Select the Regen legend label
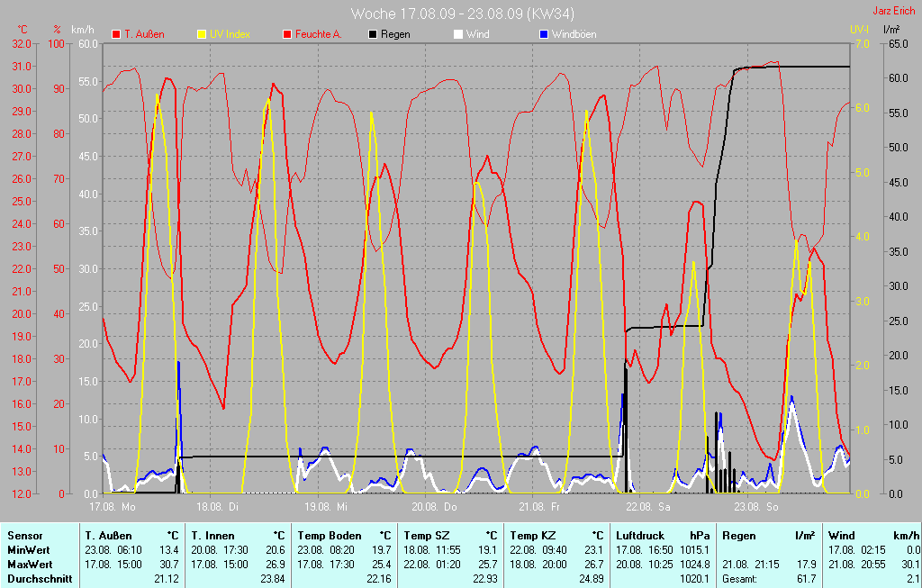The height and width of the screenshot is (588, 922). pos(395,34)
